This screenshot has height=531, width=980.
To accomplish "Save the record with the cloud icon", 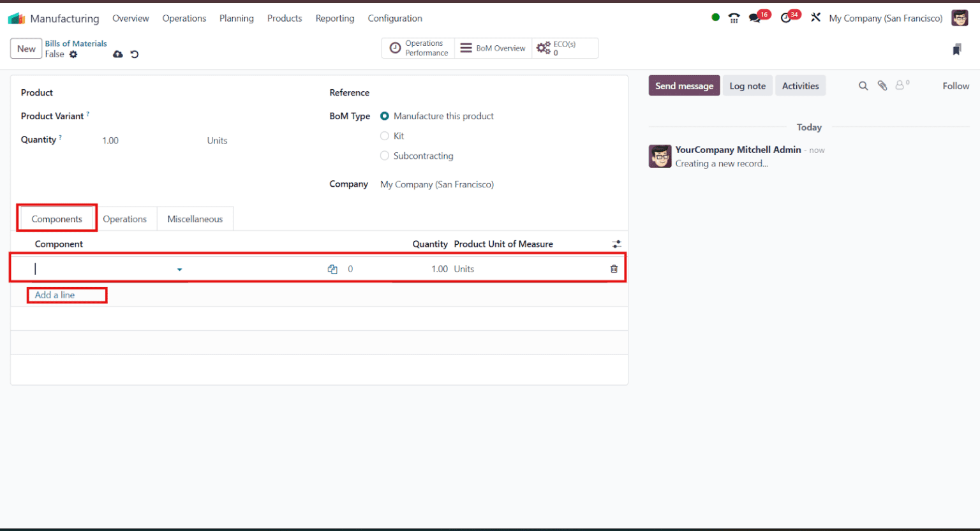I will click(x=117, y=54).
